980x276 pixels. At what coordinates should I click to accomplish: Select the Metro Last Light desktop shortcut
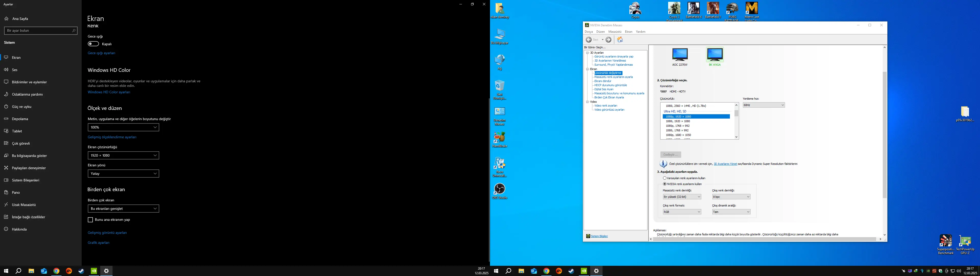(752, 11)
